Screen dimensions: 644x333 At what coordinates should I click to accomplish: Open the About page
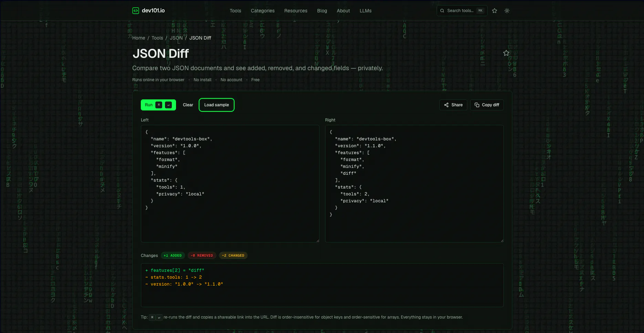click(343, 11)
